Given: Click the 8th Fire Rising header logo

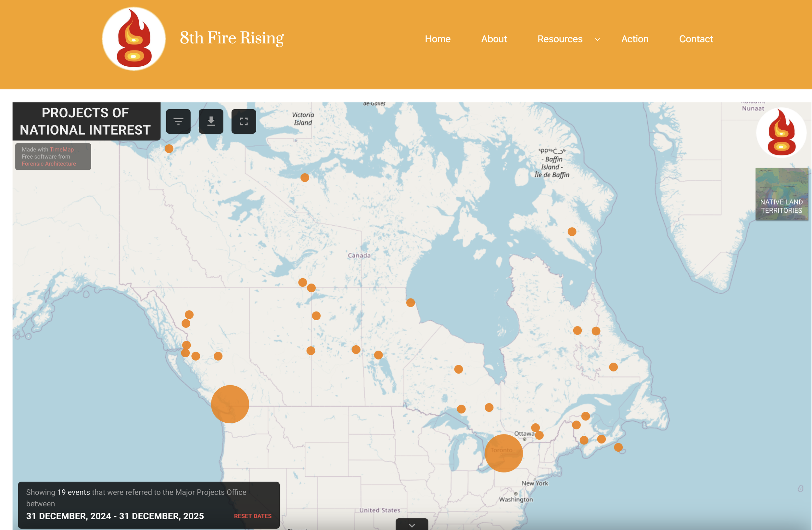Looking at the screenshot, I should coord(134,39).
